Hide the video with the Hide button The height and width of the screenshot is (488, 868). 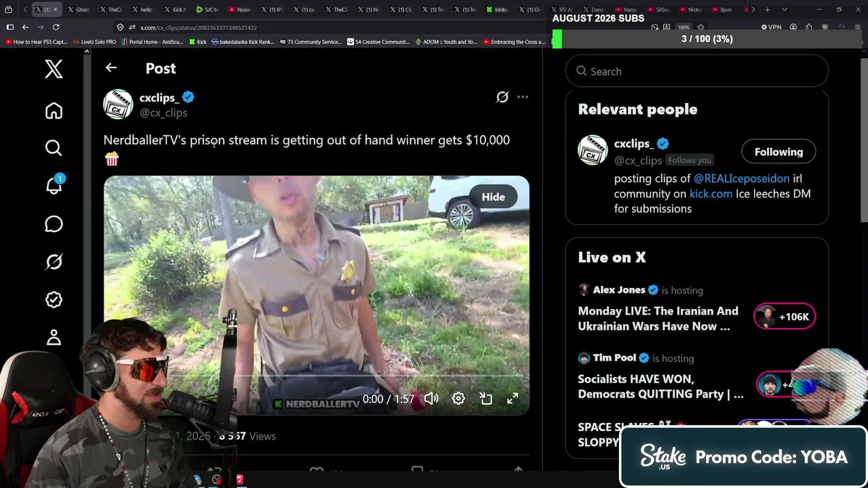point(493,197)
